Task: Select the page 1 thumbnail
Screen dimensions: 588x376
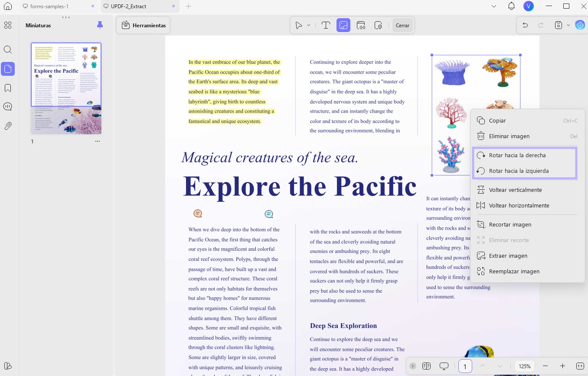Action: [x=66, y=89]
